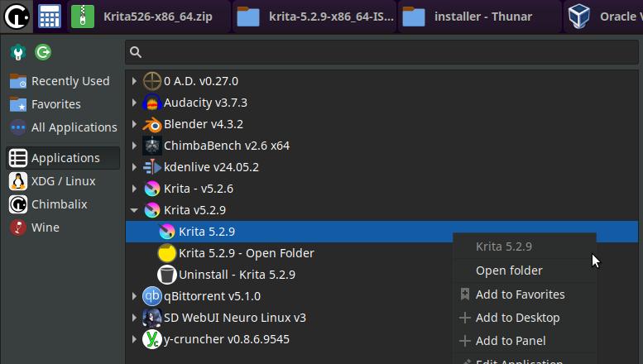The image size is (643, 364).
Task: Open menu settings wrench icon
Action: tap(18, 52)
